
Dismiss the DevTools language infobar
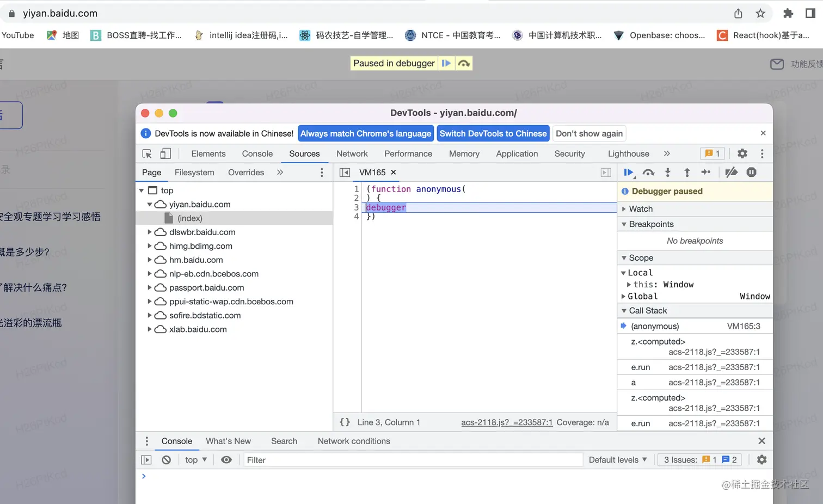tap(763, 133)
